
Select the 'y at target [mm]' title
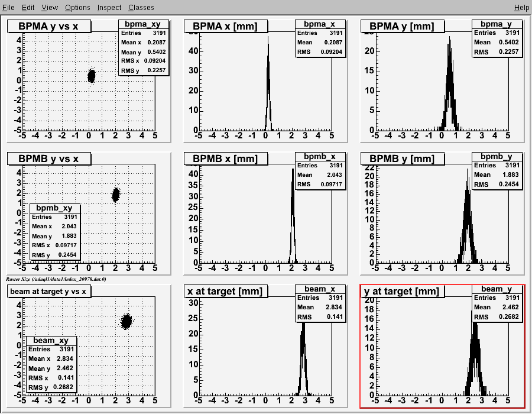tap(402, 291)
